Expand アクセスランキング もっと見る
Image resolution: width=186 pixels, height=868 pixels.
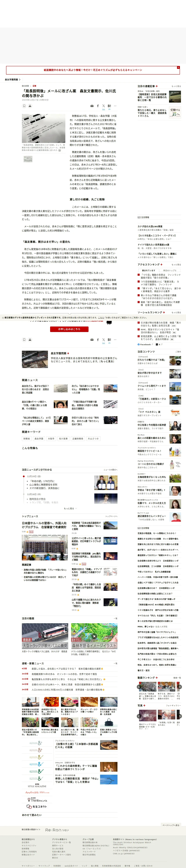[x=176, y=264]
